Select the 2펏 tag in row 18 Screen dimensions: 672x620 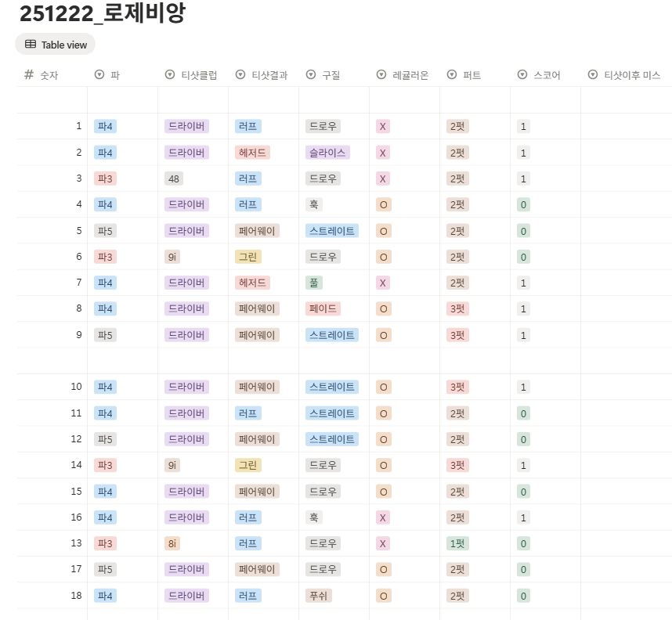[x=457, y=596]
